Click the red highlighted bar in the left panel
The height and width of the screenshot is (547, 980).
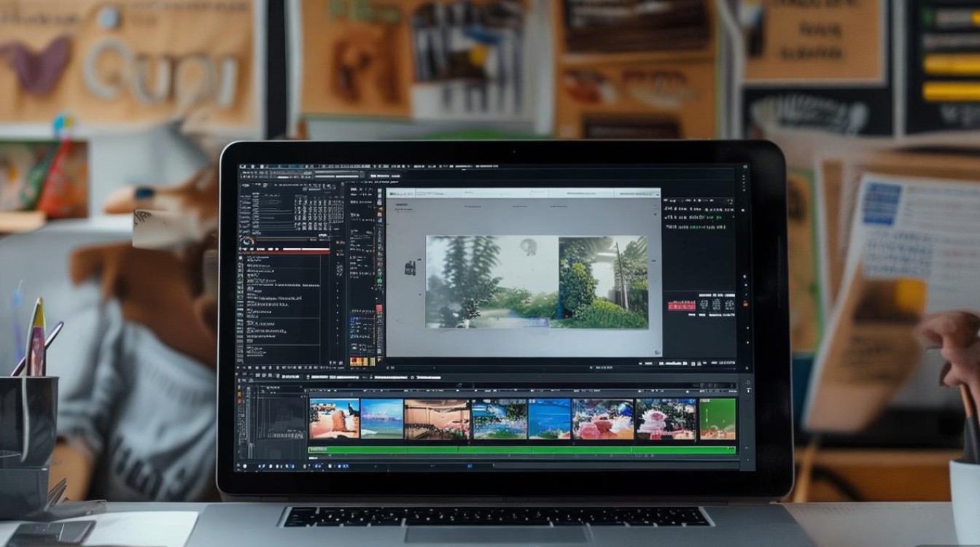286,250
